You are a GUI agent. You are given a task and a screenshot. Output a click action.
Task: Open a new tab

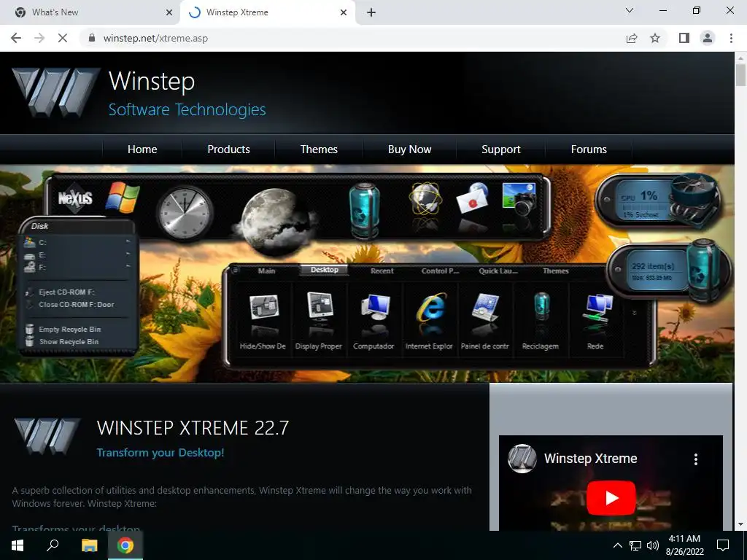[371, 12]
